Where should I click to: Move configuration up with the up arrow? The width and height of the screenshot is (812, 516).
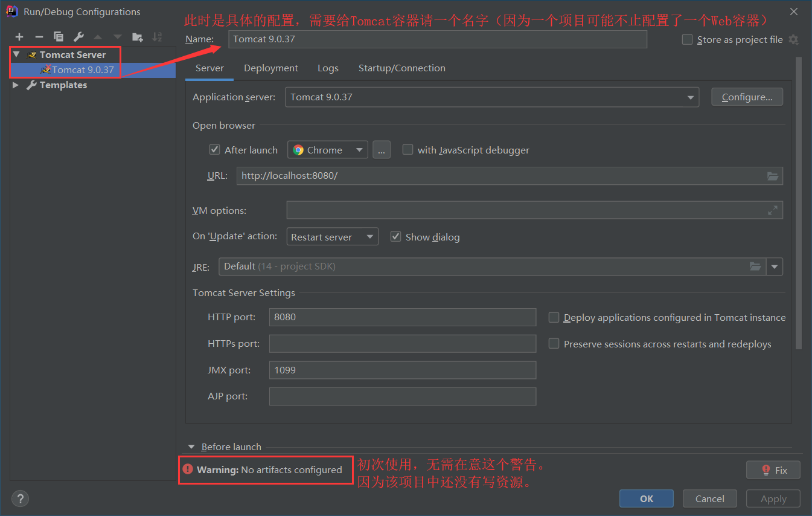click(98, 37)
